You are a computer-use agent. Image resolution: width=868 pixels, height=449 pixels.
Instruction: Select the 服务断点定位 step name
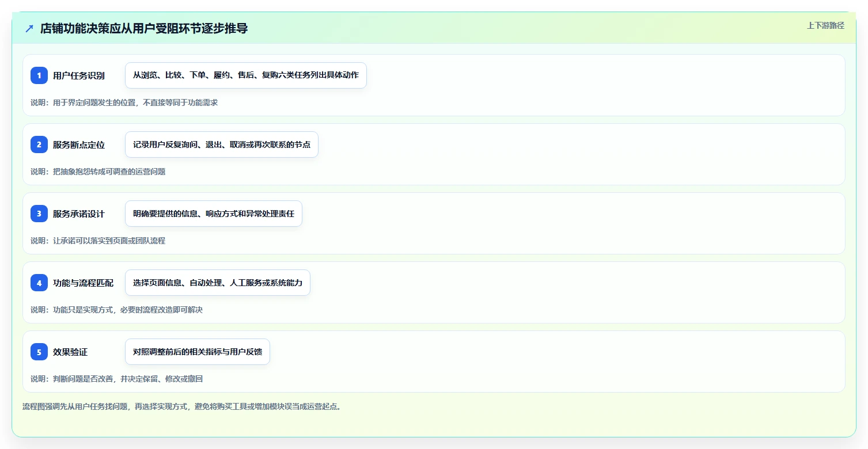pos(79,144)
